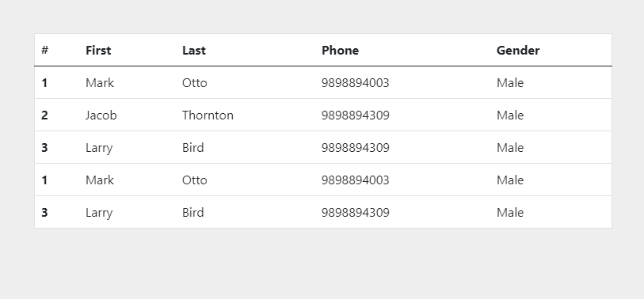Select "Otto" in the first table row
The height and width of the screenshot is (299, 644).
pos(195,83)
